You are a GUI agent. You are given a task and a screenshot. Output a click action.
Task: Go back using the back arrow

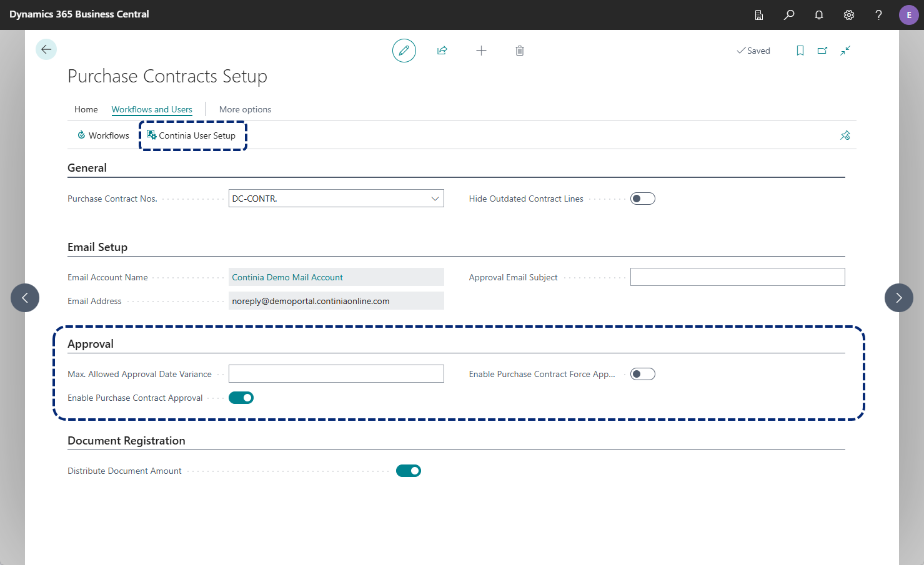(x=46, y=49)
